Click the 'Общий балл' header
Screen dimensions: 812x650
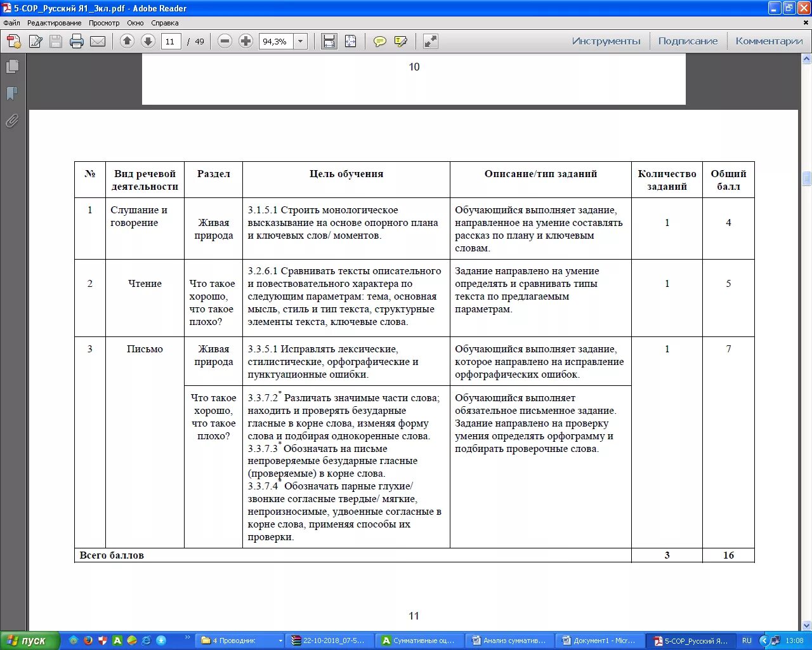pyautogui.click(x=728, y=180)
